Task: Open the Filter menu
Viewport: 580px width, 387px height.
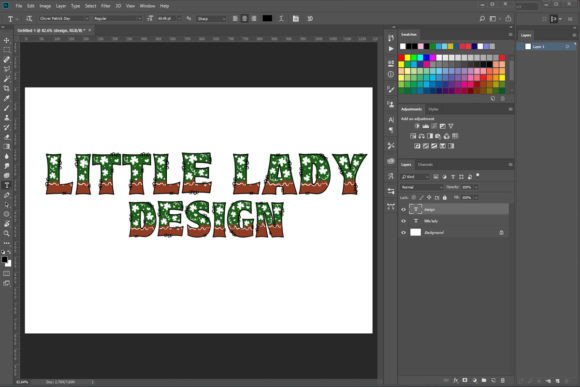Action: pyautogui.click(x=106, y=6)
